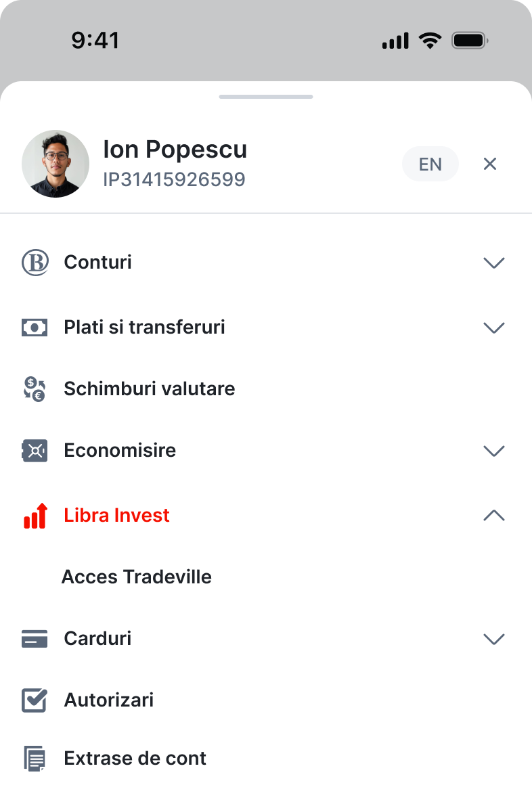532x804 pixels.
Task: Expand the Conturi section chevron
Action: click(x=494, y=263)
